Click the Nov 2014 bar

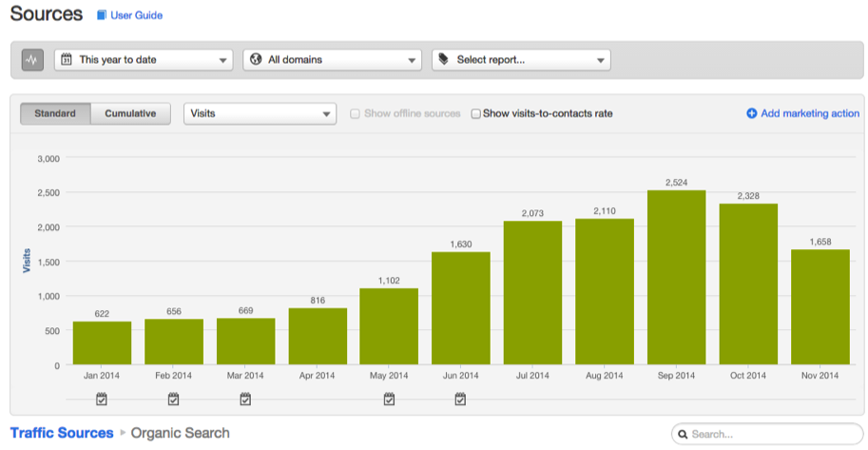(x=820, y=307)
